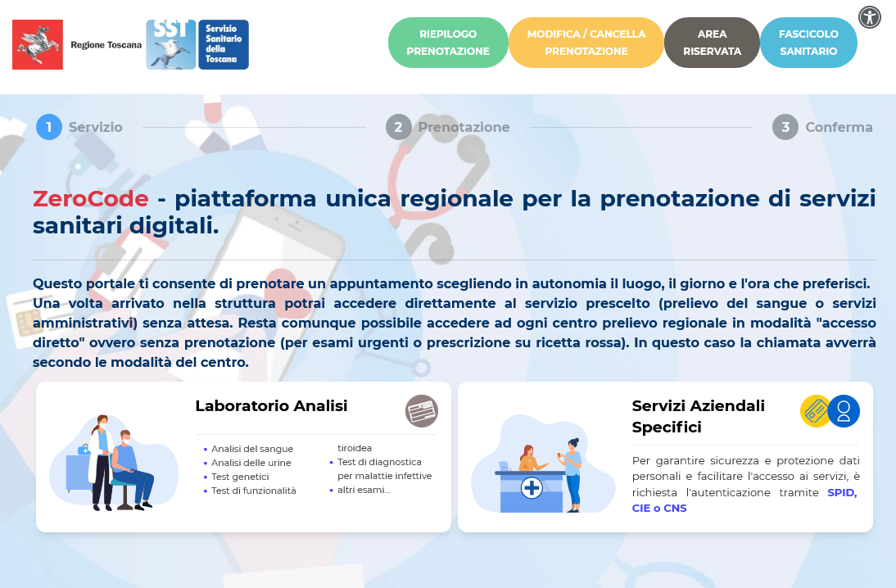
Task: Click the Conferma step label
Action: pos(839,127)
